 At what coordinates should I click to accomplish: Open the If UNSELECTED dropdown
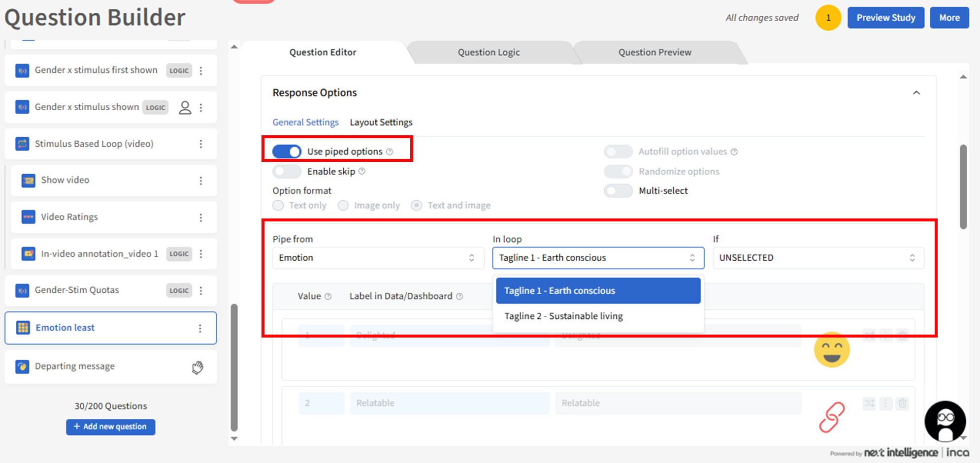[x=817, y=258]
